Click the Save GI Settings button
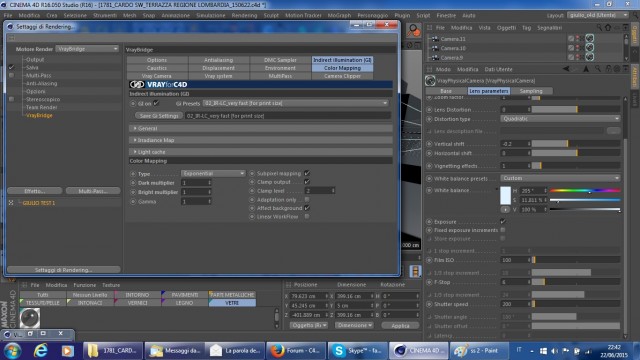This screenshot has height=360, width=640. click(159, 116)
